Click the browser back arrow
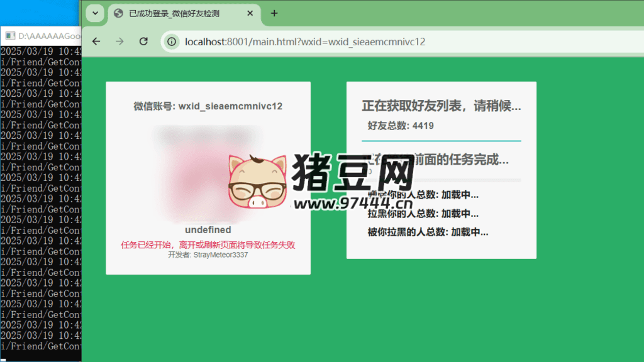The height and width of the screenshot is (362, 644). coord(96,41)
